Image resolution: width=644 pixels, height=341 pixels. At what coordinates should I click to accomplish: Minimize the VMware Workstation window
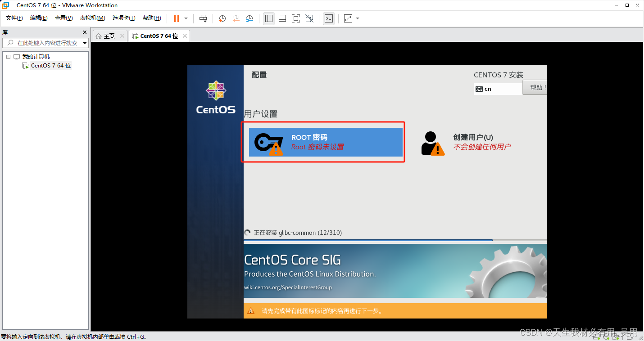[x=616, y=5]
